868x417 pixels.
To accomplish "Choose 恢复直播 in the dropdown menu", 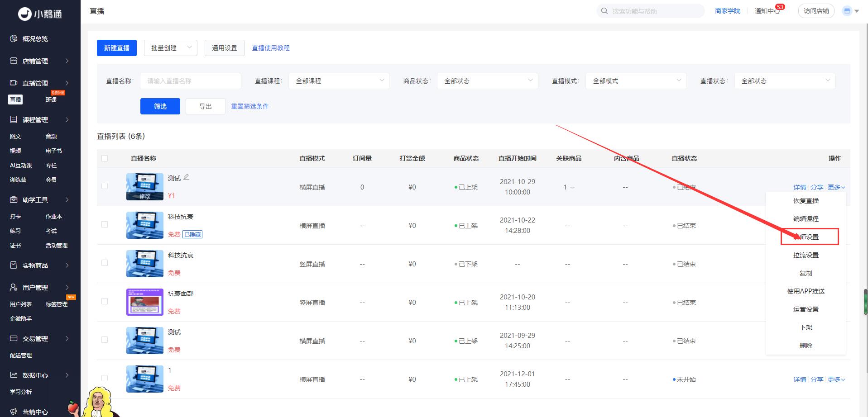I will pos(806,201).
